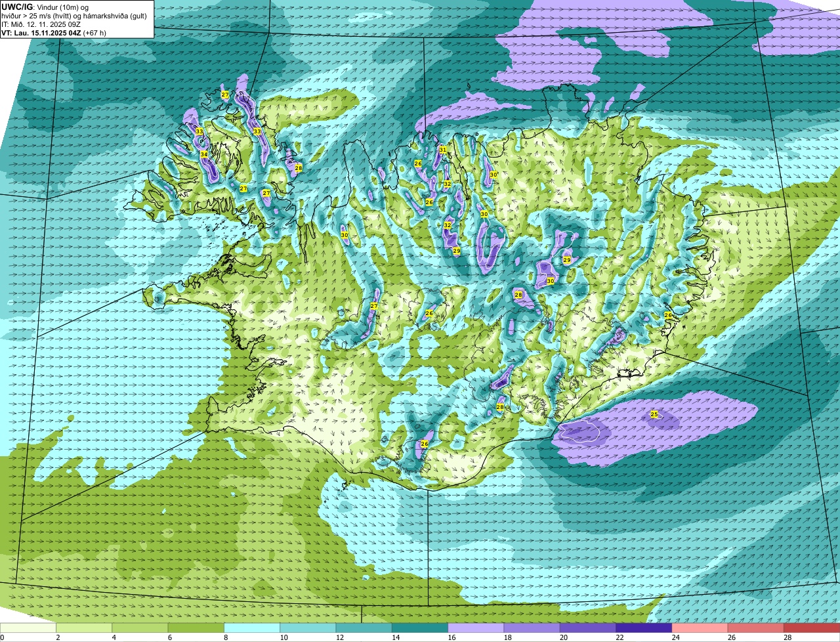The width and height of the screenshot is (840, 642).
Task: Click the 24–26 m/s light pink legend swatch
Action: [x=700, y=628]
